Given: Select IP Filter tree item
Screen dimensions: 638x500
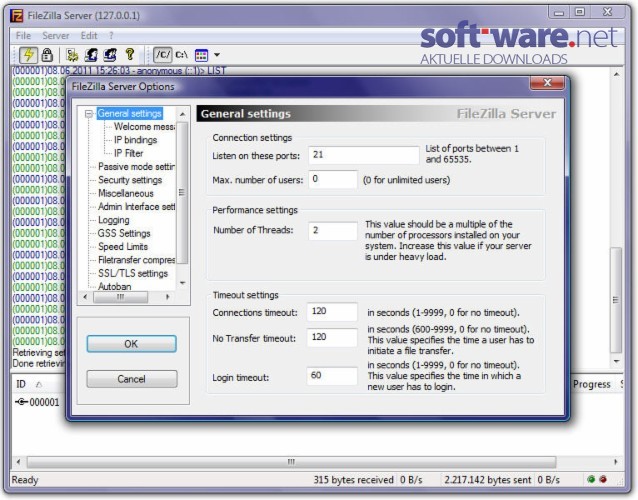Looking at the screenshot, I should click(x=129, y=153).
